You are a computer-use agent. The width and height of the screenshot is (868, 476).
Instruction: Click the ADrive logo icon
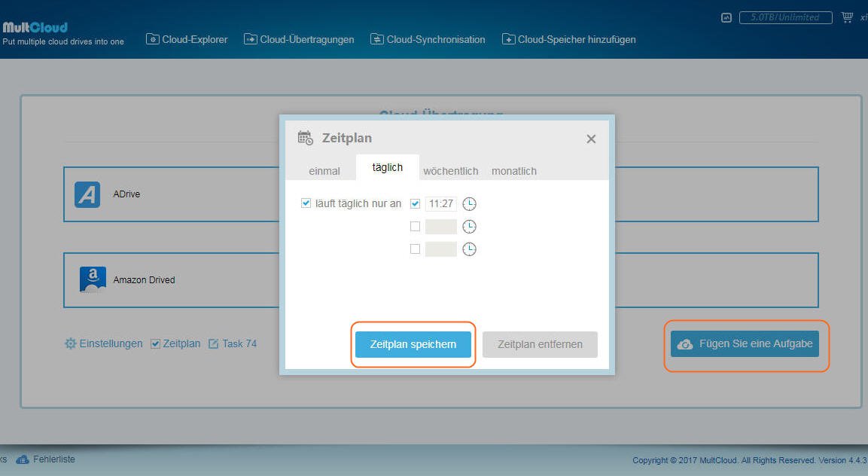point(87,194)
